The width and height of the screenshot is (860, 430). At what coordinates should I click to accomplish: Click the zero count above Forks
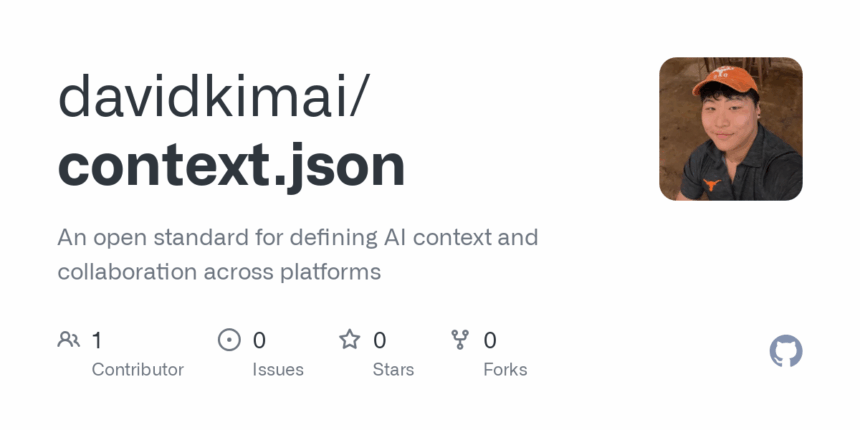(490, 341)
